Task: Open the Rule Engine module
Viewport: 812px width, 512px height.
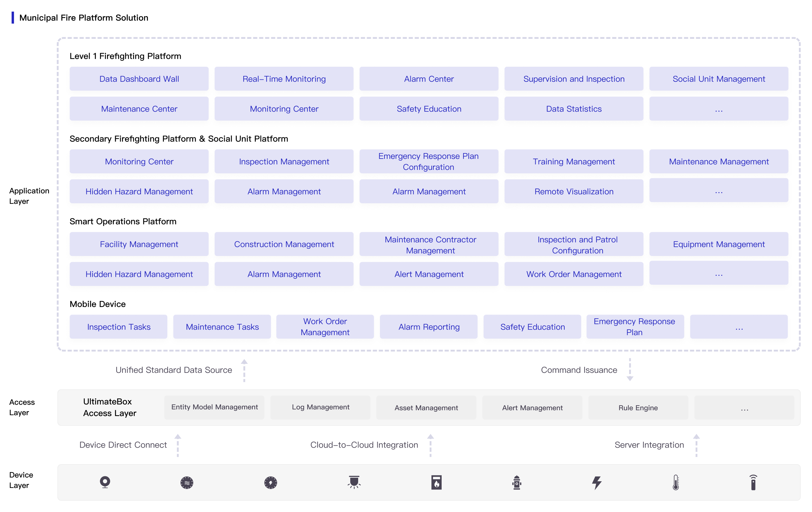Action: [638, 408]
